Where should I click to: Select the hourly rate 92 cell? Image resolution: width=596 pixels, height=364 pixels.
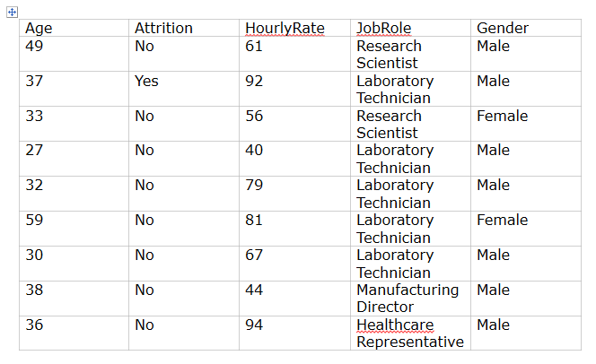pyautogui.click(x=254, y=81)
